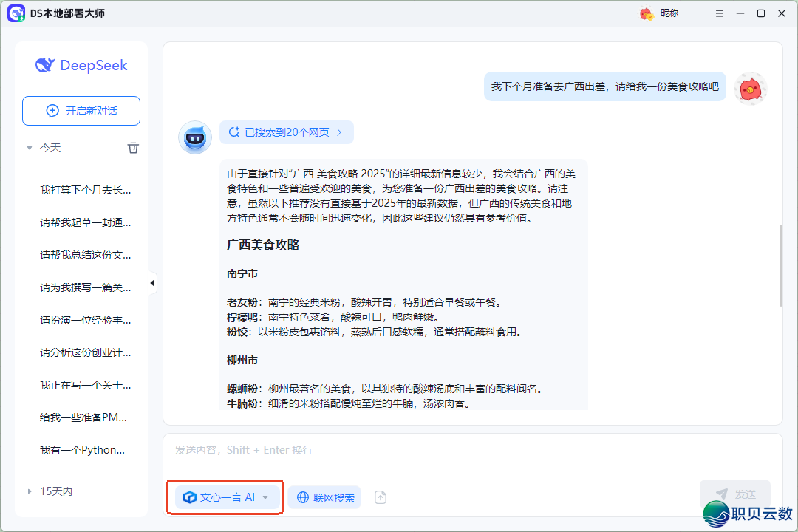Click the 南宁市 section heading
The height and width of the screenshot is (532, 798).
(x=242, y=273)
